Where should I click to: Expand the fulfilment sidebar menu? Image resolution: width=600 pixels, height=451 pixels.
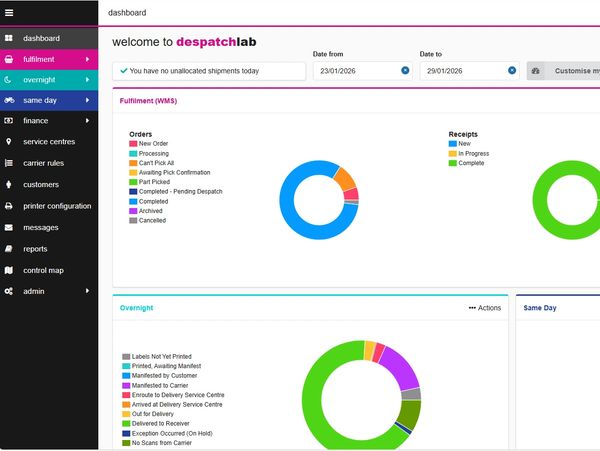88,60
